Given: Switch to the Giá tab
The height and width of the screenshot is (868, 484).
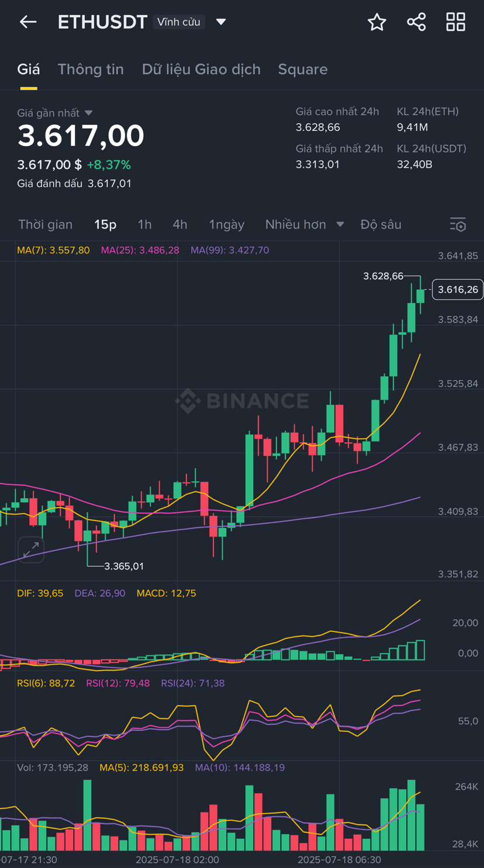Looking at the screenshot, I should click(x=29, y=69).
